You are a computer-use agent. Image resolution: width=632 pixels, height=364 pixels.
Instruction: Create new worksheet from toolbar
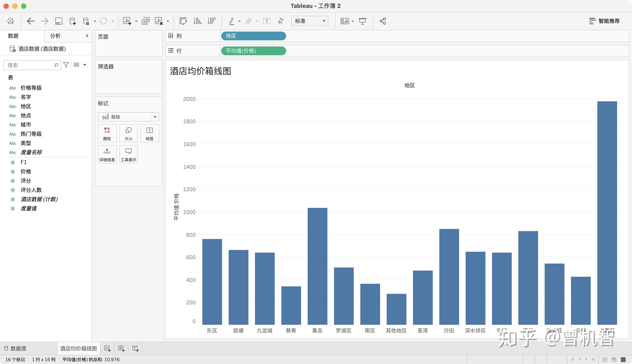[x=127, y=21]
